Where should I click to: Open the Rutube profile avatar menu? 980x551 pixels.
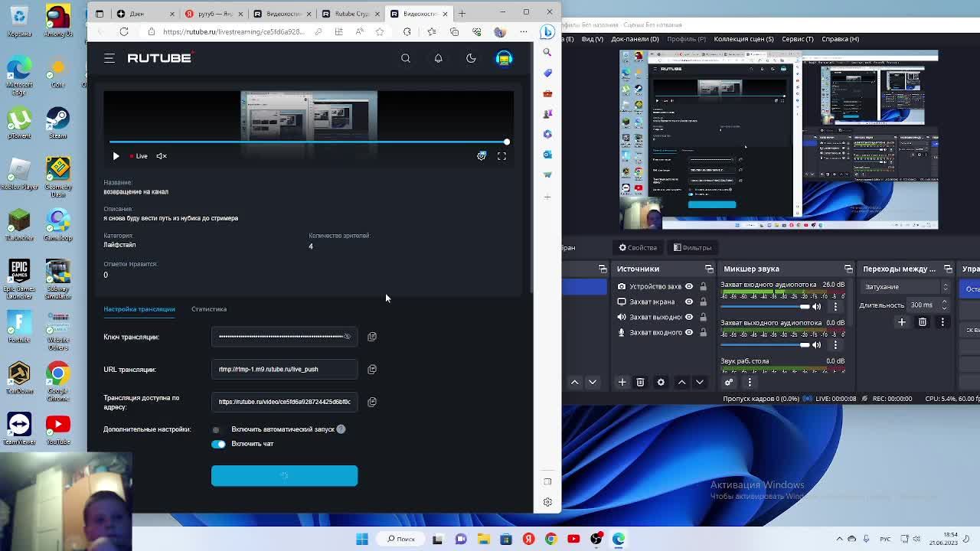tap(504, 58)
